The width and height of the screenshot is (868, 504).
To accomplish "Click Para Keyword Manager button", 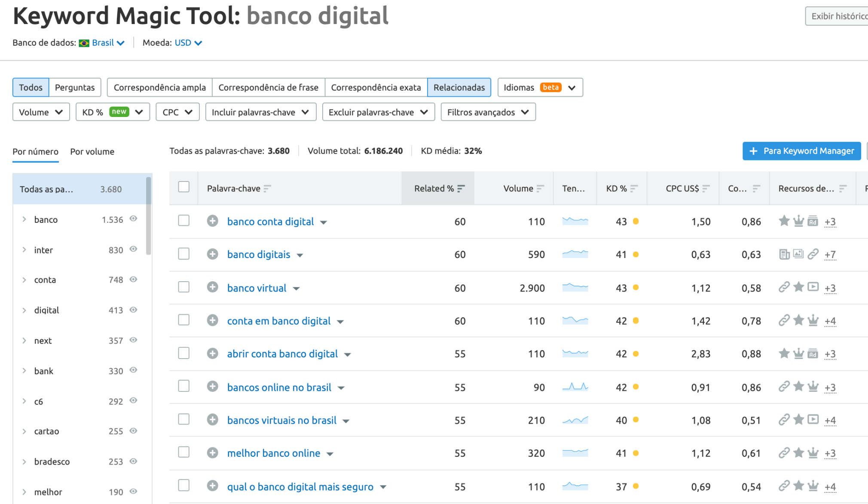I will tap(802, 151).
